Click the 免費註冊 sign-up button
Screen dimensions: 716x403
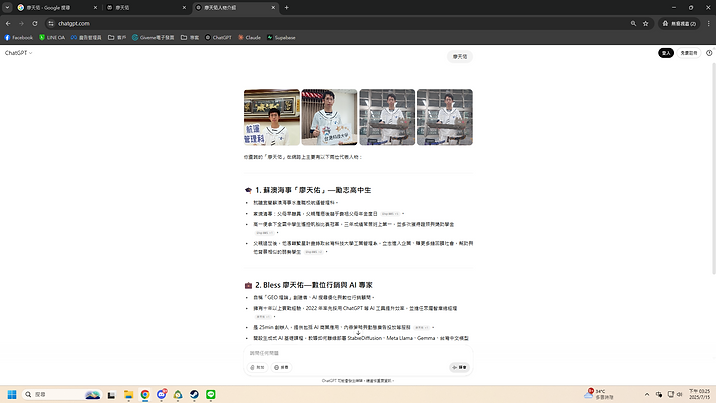(690, 52)
